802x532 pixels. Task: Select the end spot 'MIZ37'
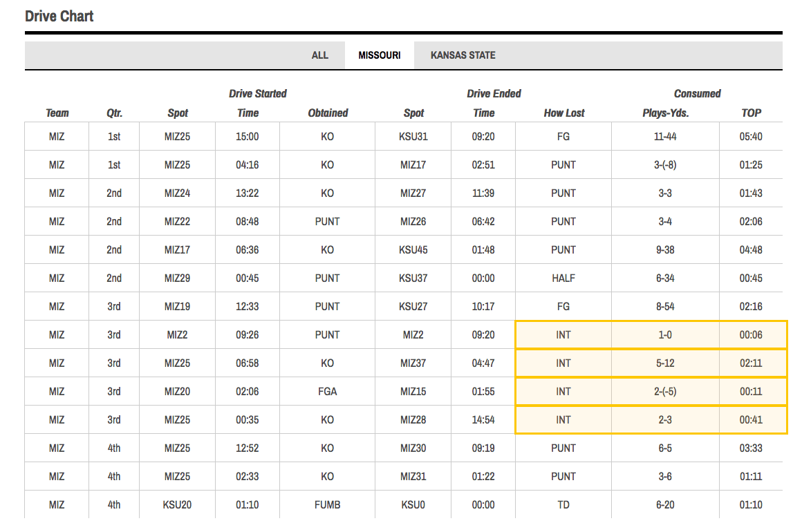click(x=413, y=363)
